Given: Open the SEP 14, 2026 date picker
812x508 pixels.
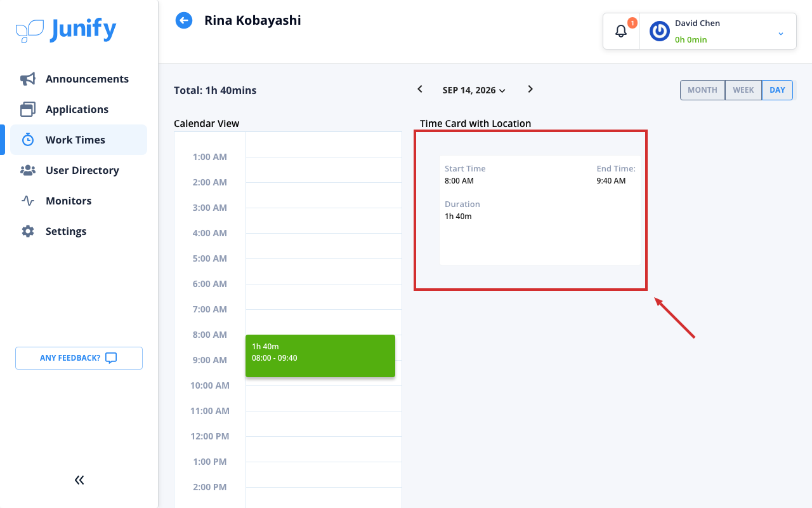Looking at the screenshot, I should point(474,90).
